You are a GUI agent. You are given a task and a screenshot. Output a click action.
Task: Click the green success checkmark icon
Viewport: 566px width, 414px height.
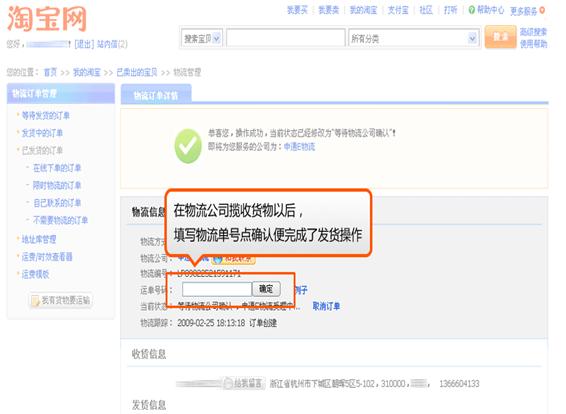(x=188, y=146)
